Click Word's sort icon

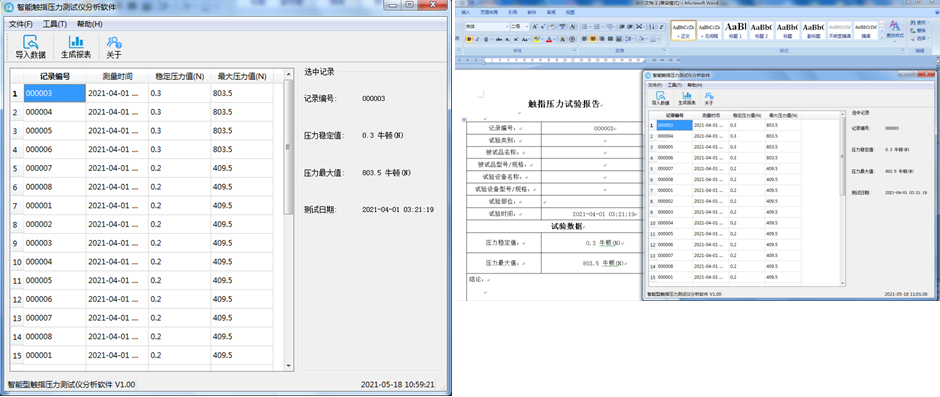pyautogui.click(x=652, y=26)
